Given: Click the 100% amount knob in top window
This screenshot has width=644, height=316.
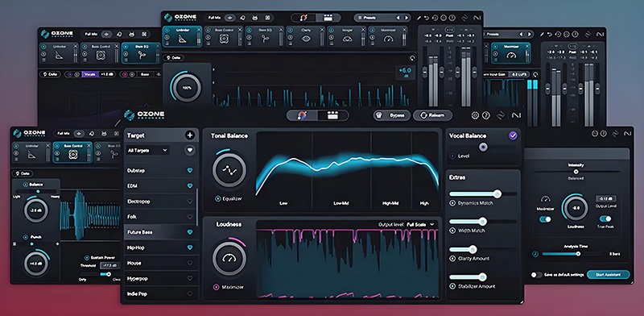Looking at the screenshot, I should 186,88.
